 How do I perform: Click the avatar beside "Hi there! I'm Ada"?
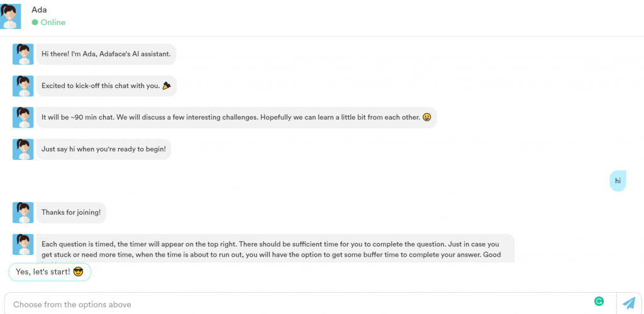pyautogui.click(x=23, y=54)
